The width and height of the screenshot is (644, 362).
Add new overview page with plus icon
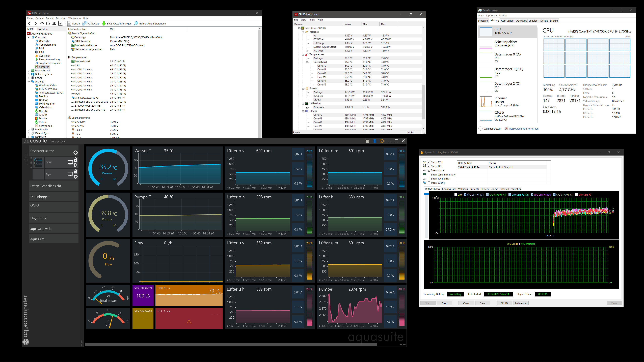tap(75, 153)
